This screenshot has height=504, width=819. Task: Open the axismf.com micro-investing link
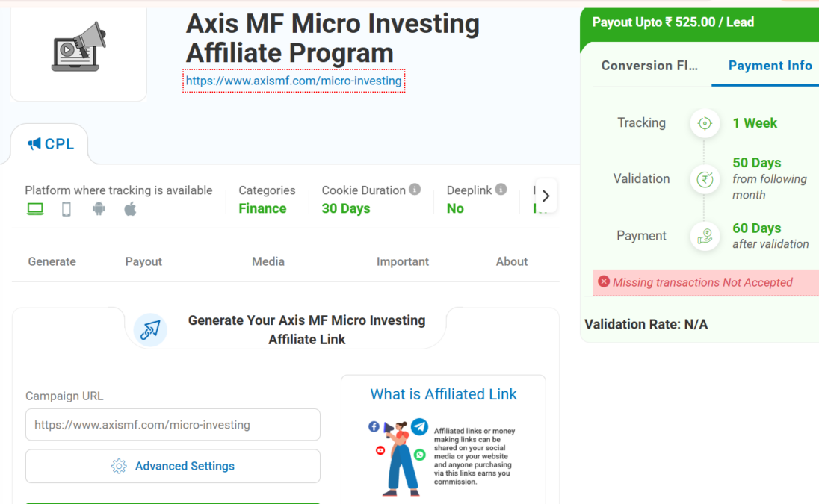(x=294, y=81)
